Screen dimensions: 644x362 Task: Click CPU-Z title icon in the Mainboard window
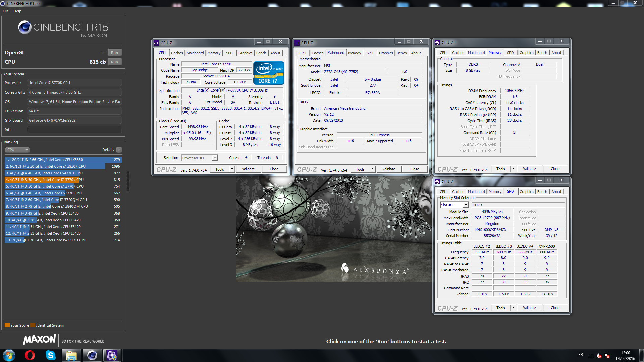coord(297,43)
